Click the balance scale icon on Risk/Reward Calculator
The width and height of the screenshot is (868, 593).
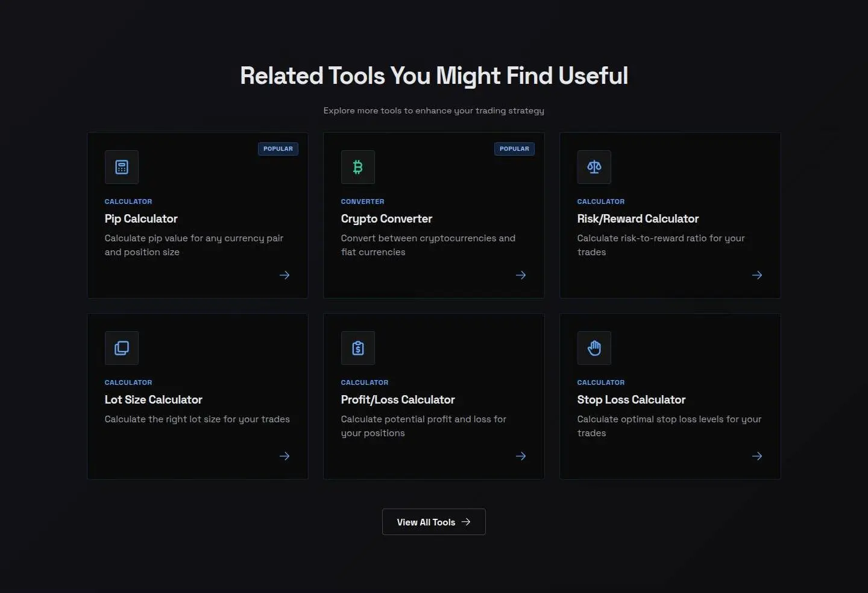coord(594,167)
